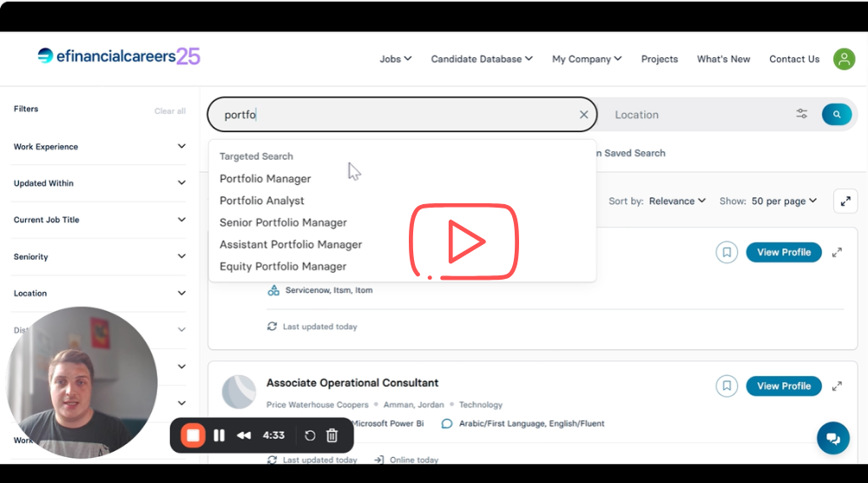Select Portfolio Analyst suggestion
The image size is (868, 483).
coord(262,201)
